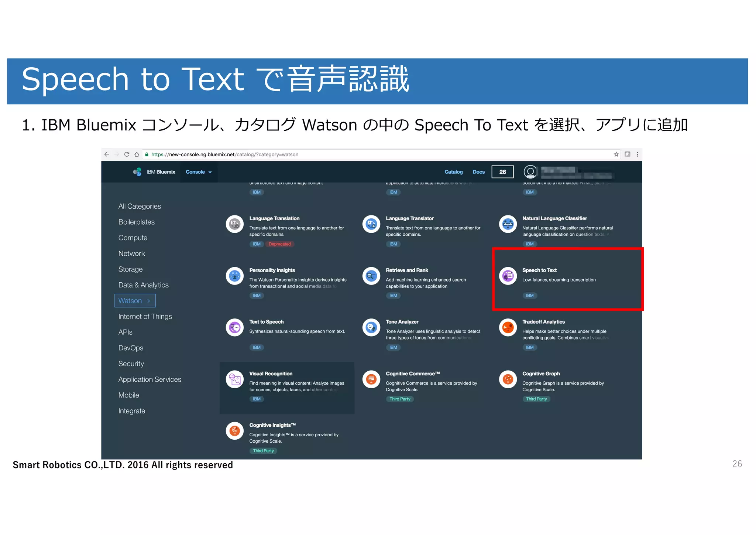
Task: Select Data & Analytics category
Action: pyautogui.click(x=143, y=285)
